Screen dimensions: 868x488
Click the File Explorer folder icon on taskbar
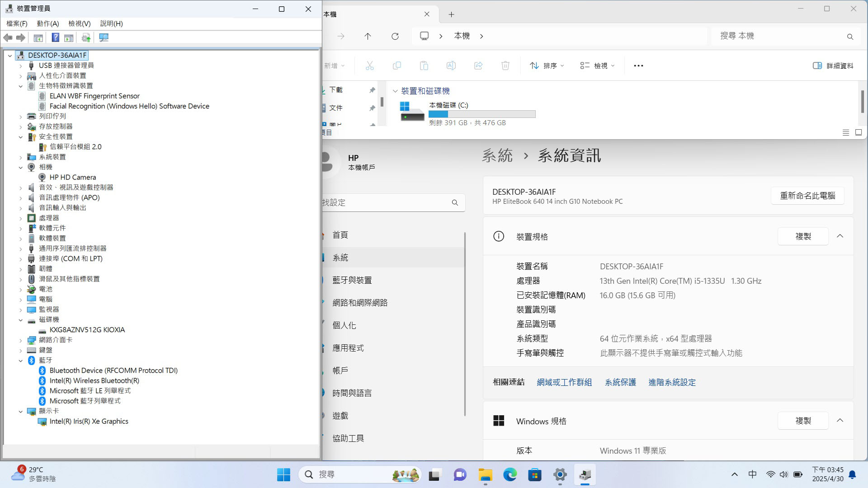point(485,474)
